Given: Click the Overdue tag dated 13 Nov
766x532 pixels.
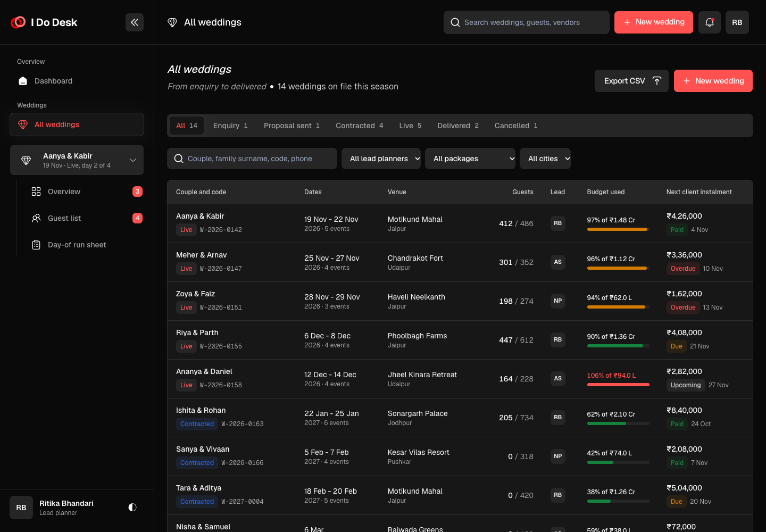Looking at the screenshot, I should 683,307.
